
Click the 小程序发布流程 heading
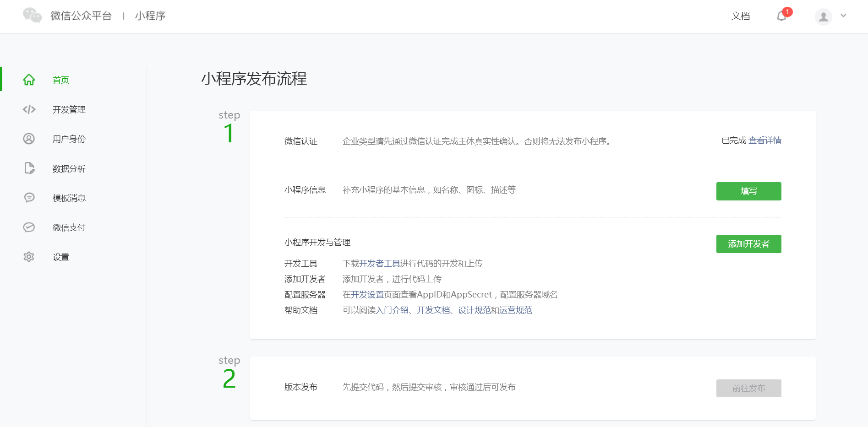[x=254, y=79]
